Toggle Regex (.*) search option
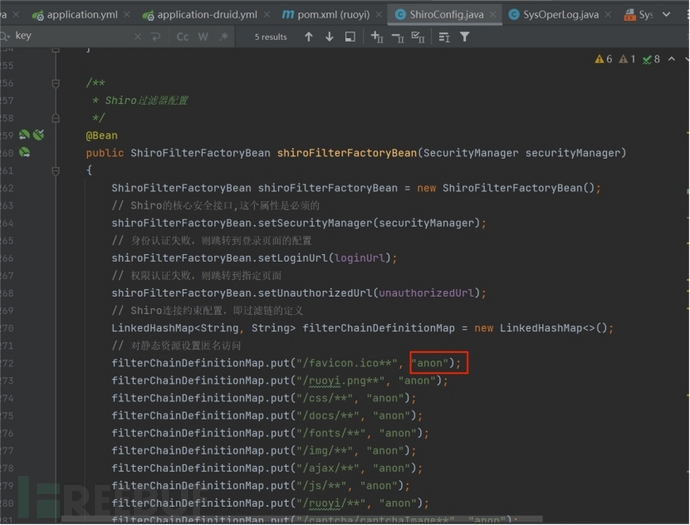Viewport: 690px width, 525px height. point(224,37)
